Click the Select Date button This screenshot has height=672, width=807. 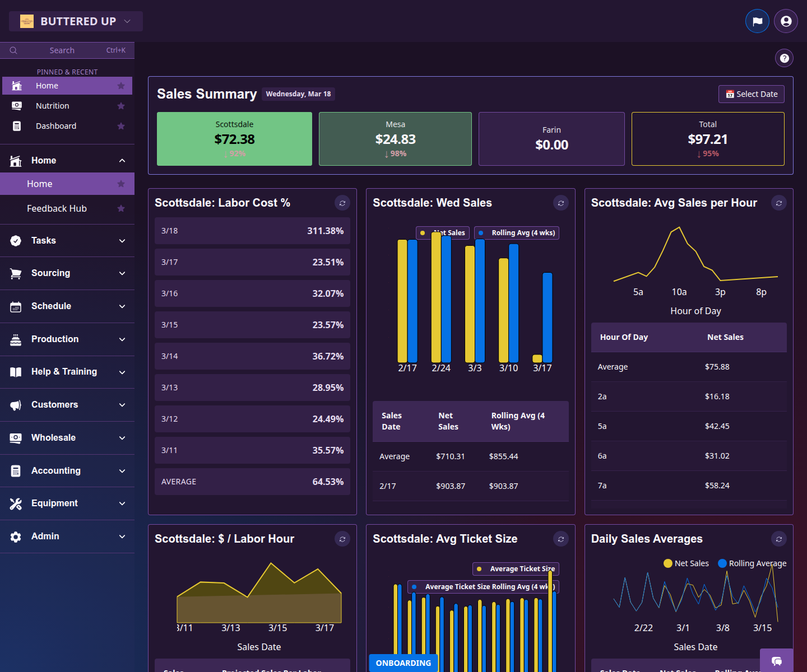751,94
